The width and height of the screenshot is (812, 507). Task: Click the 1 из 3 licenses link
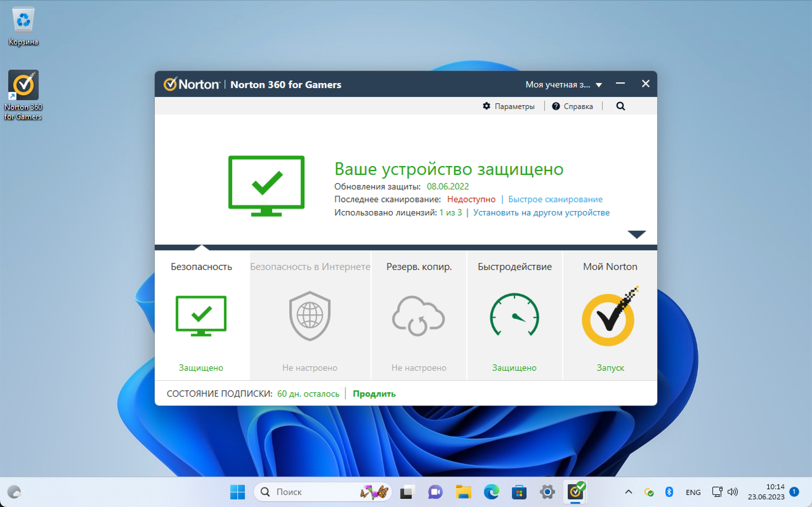point(450,212)
